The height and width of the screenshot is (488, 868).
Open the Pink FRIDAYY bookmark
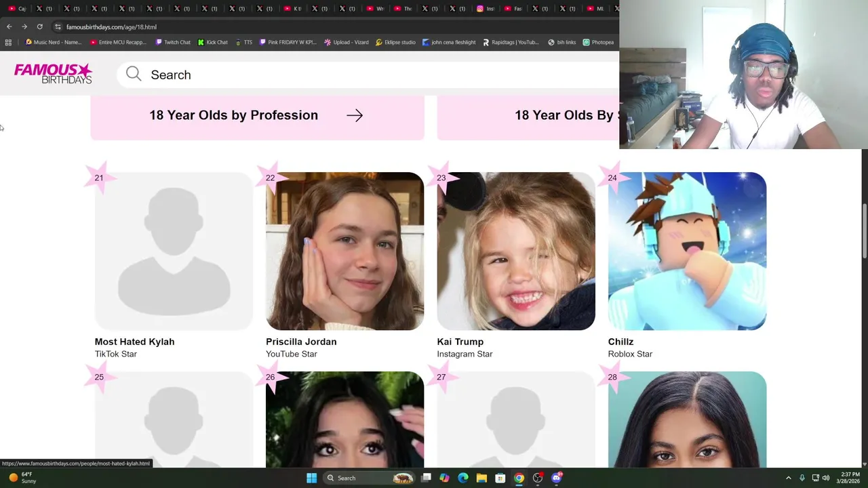pyautogui.click(x=288, y=42)
